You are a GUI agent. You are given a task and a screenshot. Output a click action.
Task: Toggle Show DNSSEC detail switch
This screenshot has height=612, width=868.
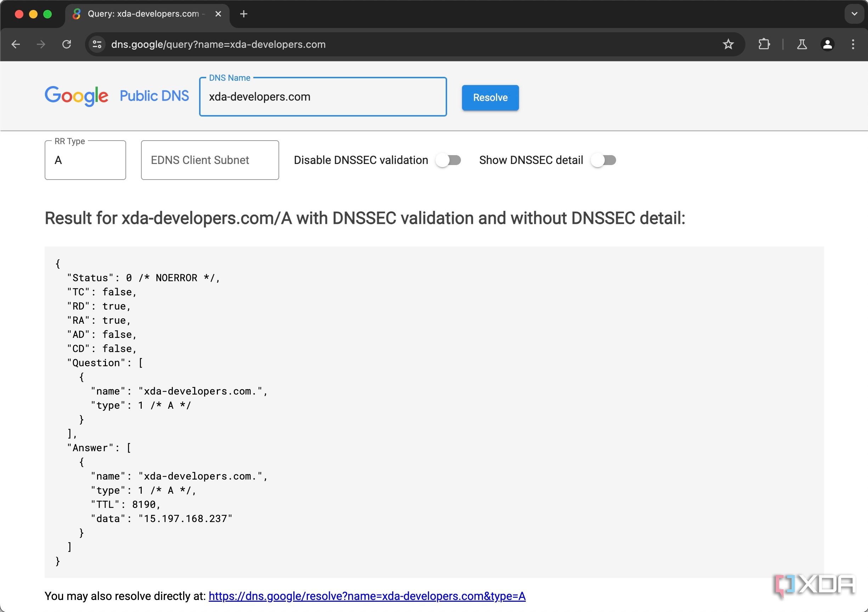click(603, 160)
